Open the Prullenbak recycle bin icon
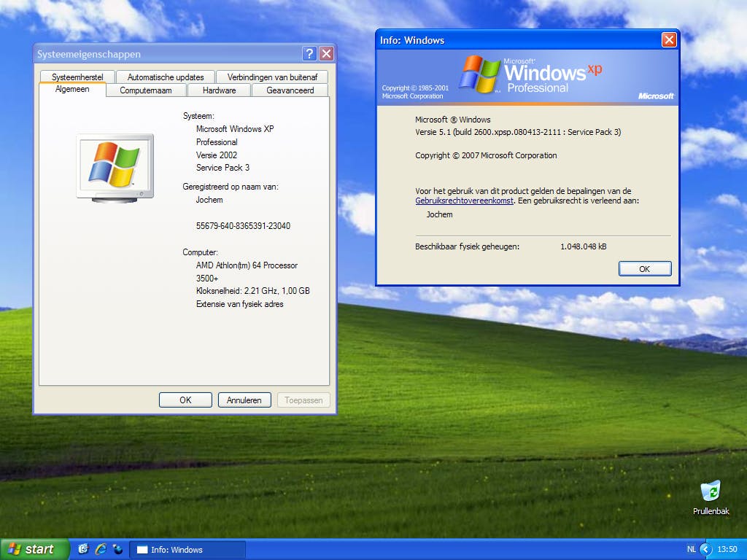Viewport: 747px width, 560px height. point(711,497)
